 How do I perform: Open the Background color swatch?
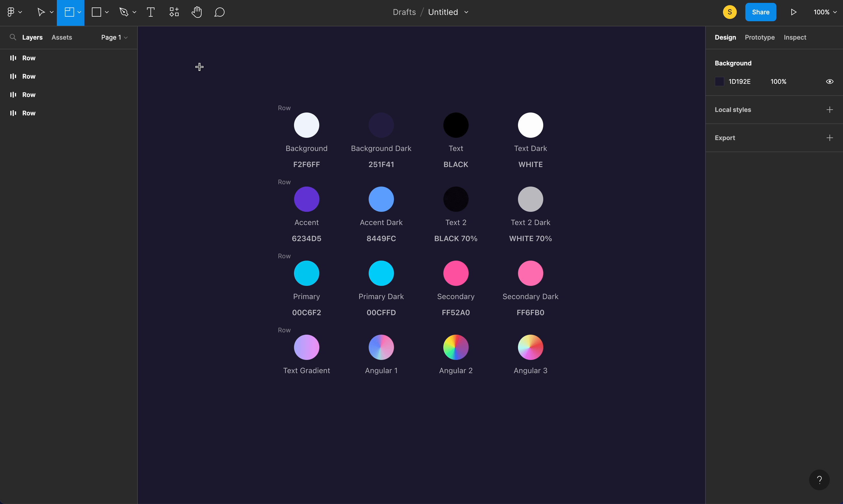720,81
